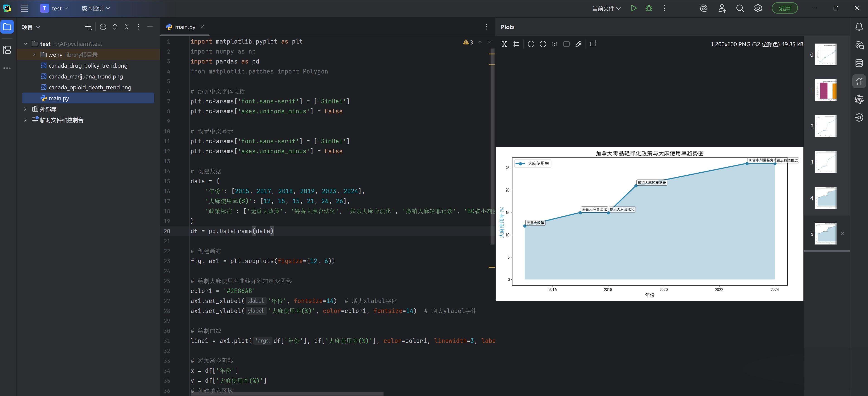Open the Database tool window
Viewport: 868px width, 396px height.
click(859, 63)
